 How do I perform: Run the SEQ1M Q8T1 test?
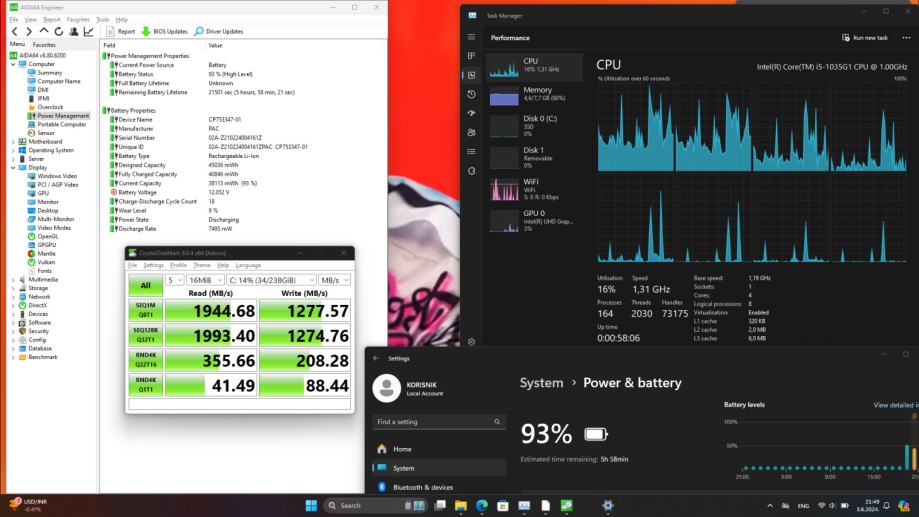pyautogui.click(x=145, y=310)
